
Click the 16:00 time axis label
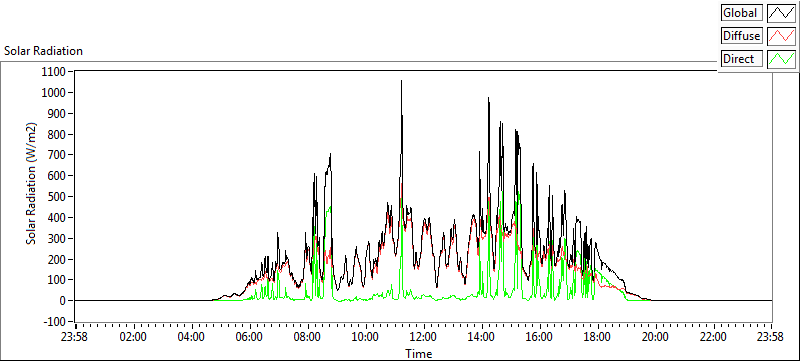point(539,337)
